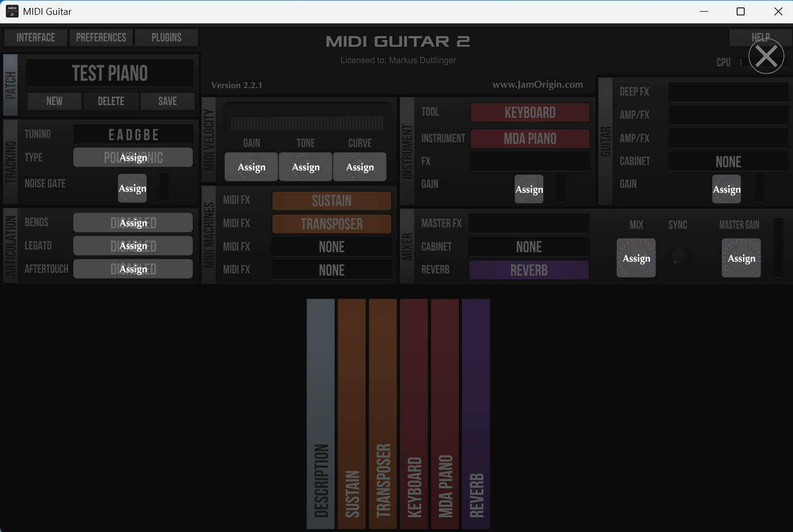This screenshot has height=532, width=793.
Task: Select the SUSTAIN vertical tab
Action: pyautogui.click(x=352, y=414)
